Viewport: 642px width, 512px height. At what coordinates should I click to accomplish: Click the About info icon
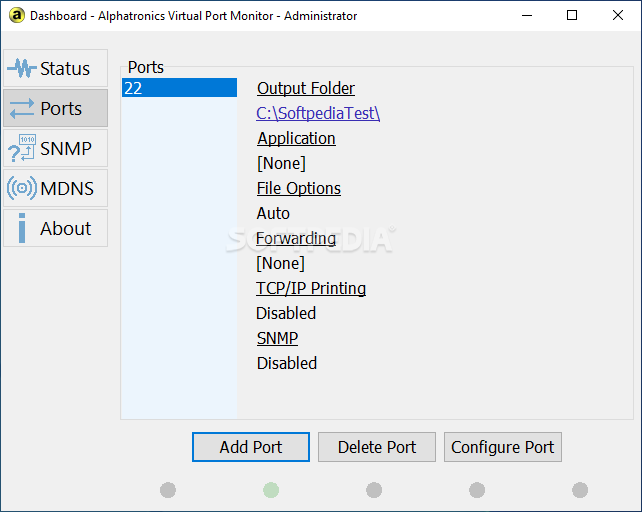(x=22, y=228)
